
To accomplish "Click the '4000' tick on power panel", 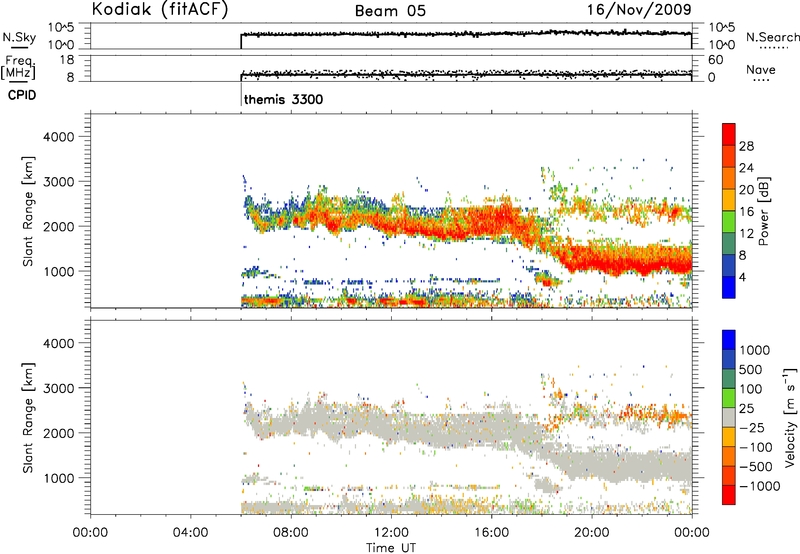I will (x=58, y=137).
